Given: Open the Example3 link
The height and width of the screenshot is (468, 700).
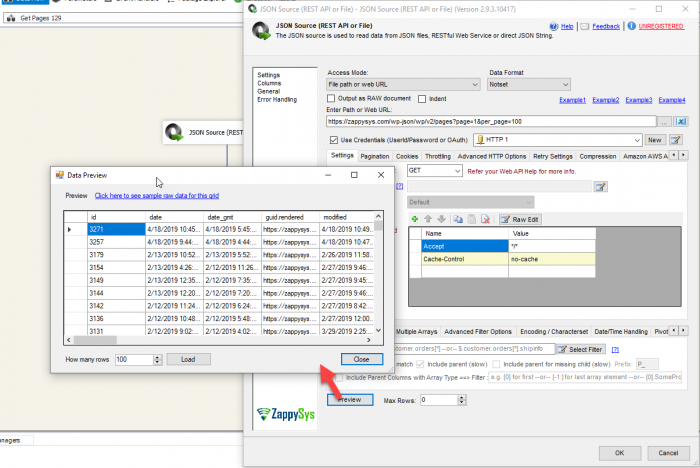Looking at the screenshot, I should (638, 100).
